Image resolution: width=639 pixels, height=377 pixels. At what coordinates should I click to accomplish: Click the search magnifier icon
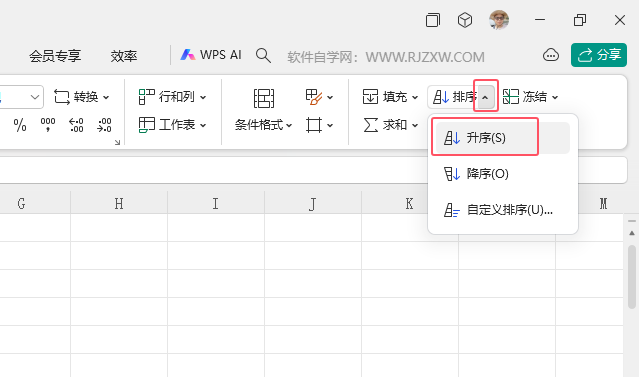click(x=263, y=55)
